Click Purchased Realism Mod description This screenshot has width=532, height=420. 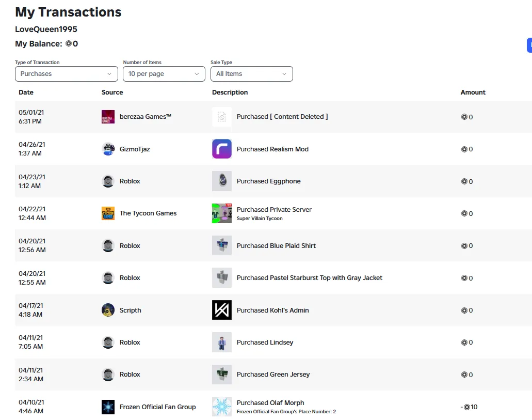(272, 149)
